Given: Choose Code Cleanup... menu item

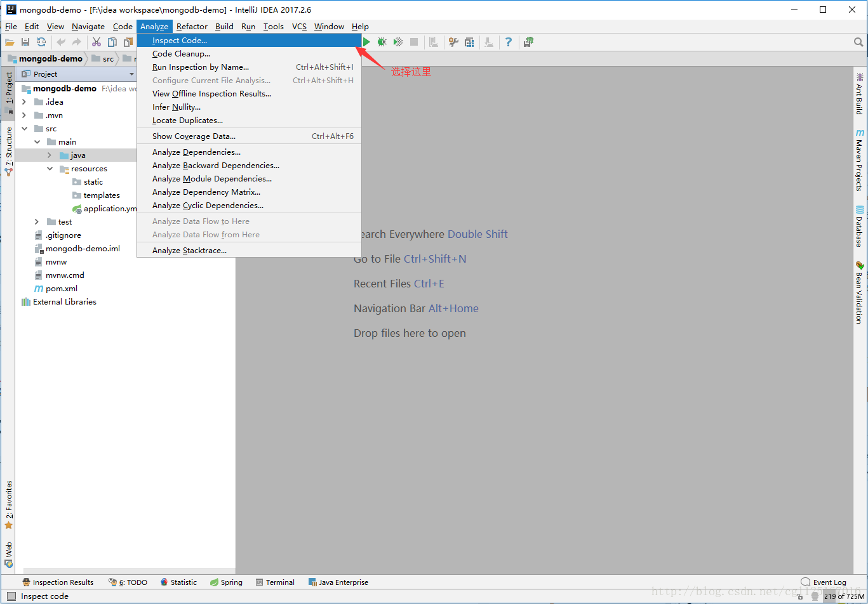Looking at the screenshot, I should [x=249, y=54].
